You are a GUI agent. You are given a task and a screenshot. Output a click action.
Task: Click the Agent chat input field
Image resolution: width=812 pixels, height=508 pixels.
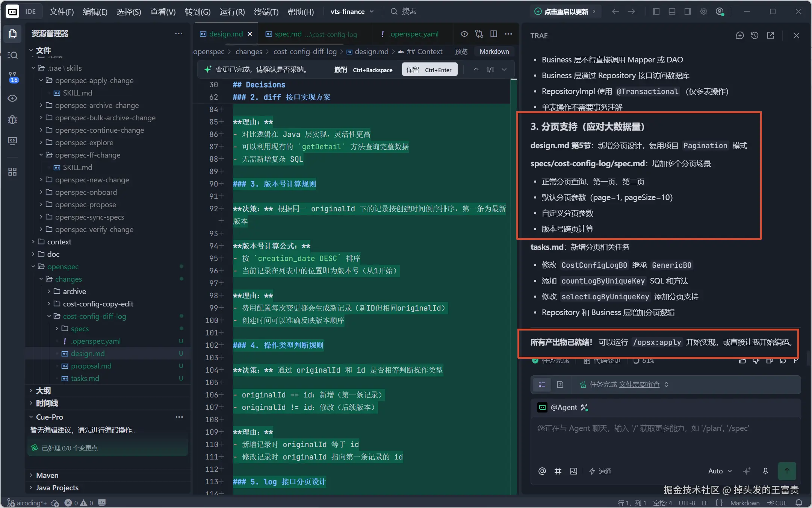[x=665, y=438]
